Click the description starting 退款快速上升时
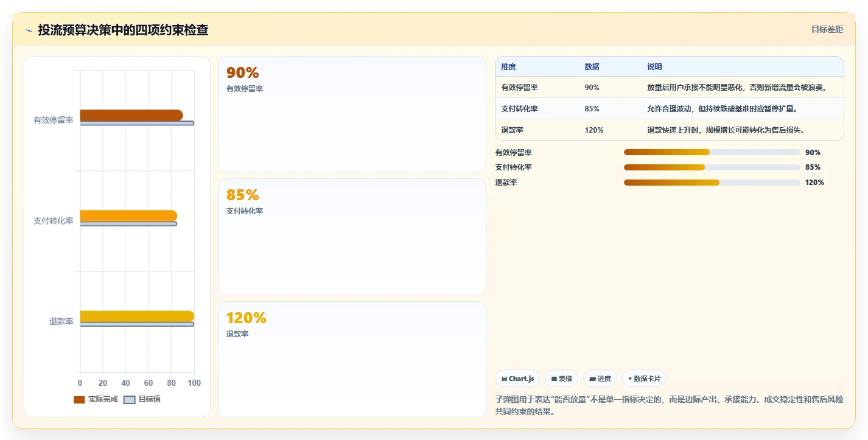Screen dimensions: 868x440 [x=726, y=130]
